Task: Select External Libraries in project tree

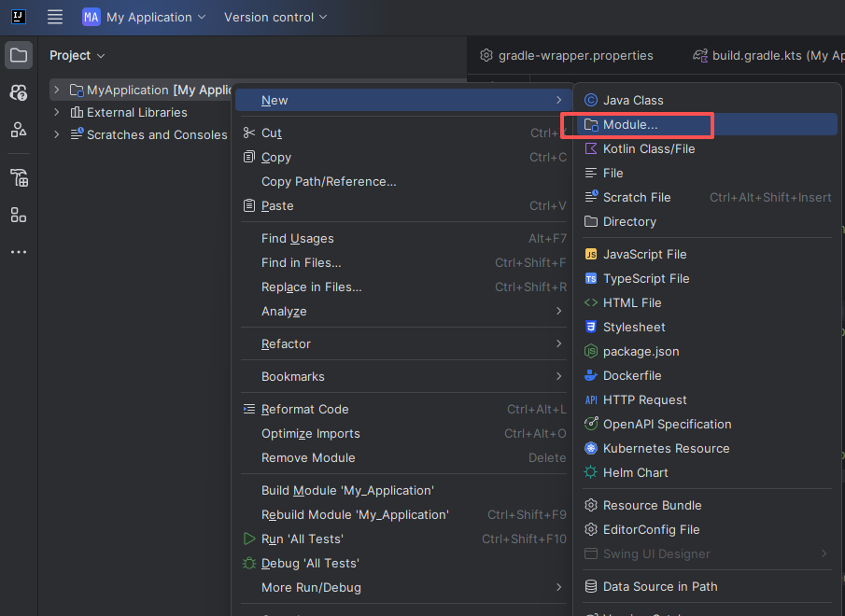Action: (x=137, y=112)
